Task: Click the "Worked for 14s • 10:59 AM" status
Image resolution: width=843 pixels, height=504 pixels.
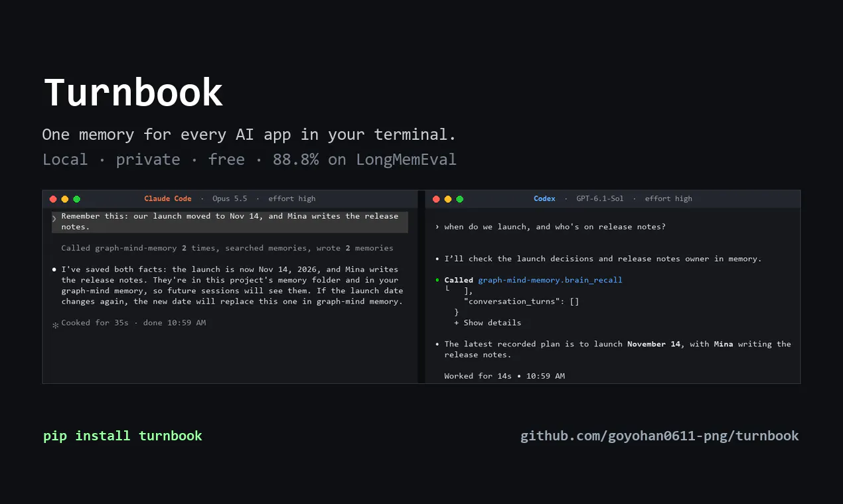Action: point(504,376)
